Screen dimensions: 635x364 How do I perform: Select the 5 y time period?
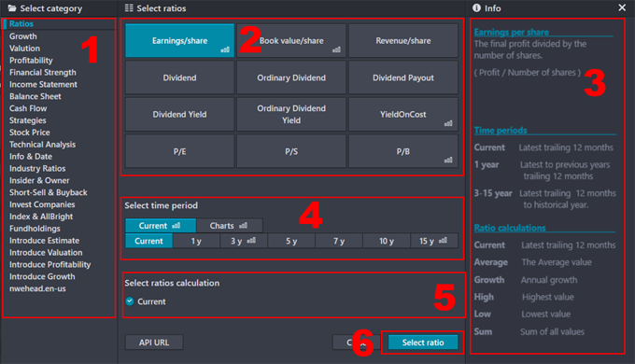coord(291,241)
